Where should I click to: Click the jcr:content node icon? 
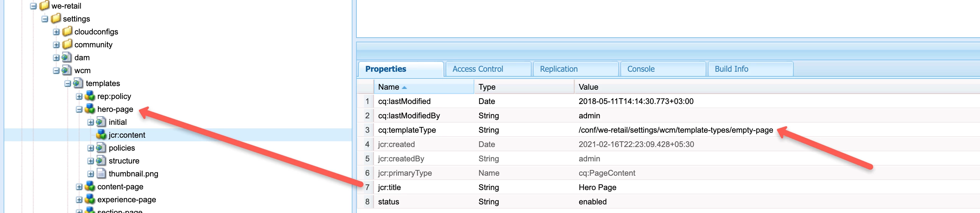[101, 134]
